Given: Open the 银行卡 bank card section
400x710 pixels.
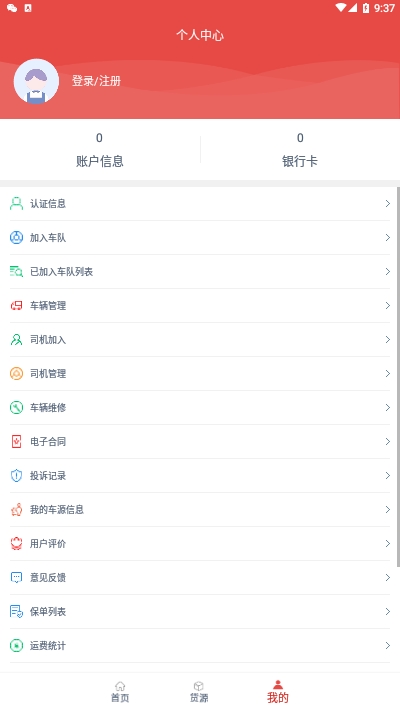Looking at the screenshot, I should pyautogui.click(x=300, y=149).
